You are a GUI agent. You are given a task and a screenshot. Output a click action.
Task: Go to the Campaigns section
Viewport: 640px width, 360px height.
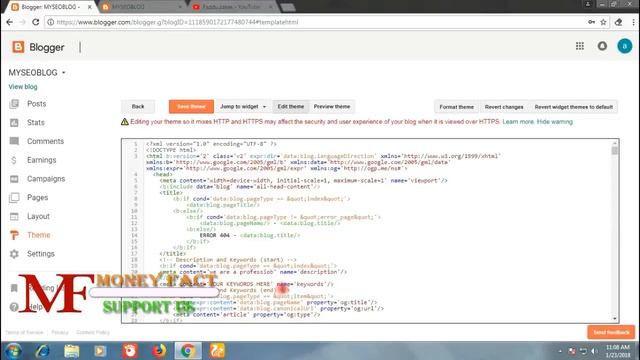coord(46,179)
